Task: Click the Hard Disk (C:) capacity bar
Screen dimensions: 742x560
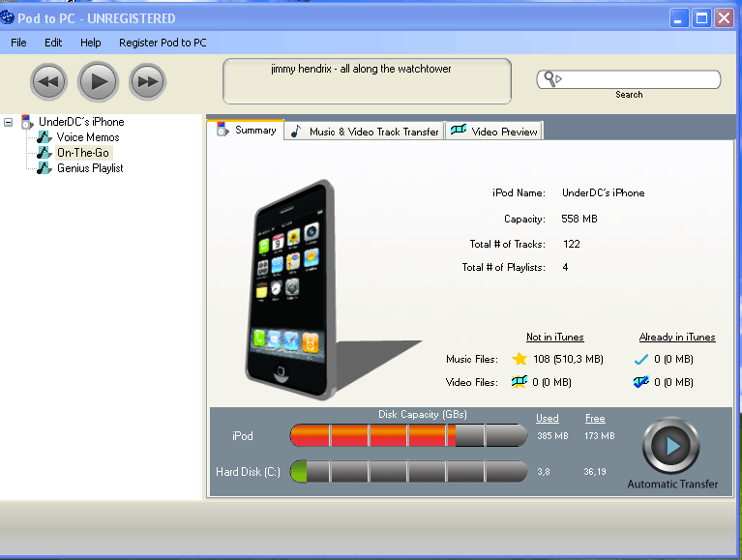Action: pos(409,472)
